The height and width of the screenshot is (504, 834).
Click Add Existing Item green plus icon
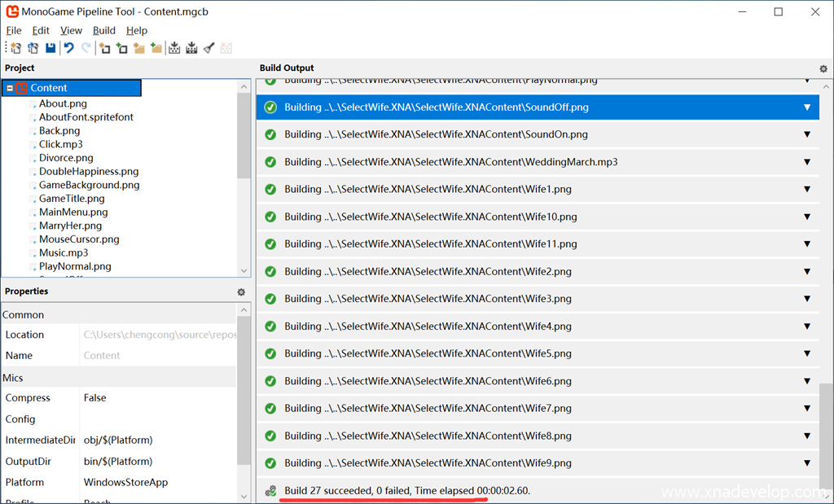pyautogui.click(x=121, y=49)
